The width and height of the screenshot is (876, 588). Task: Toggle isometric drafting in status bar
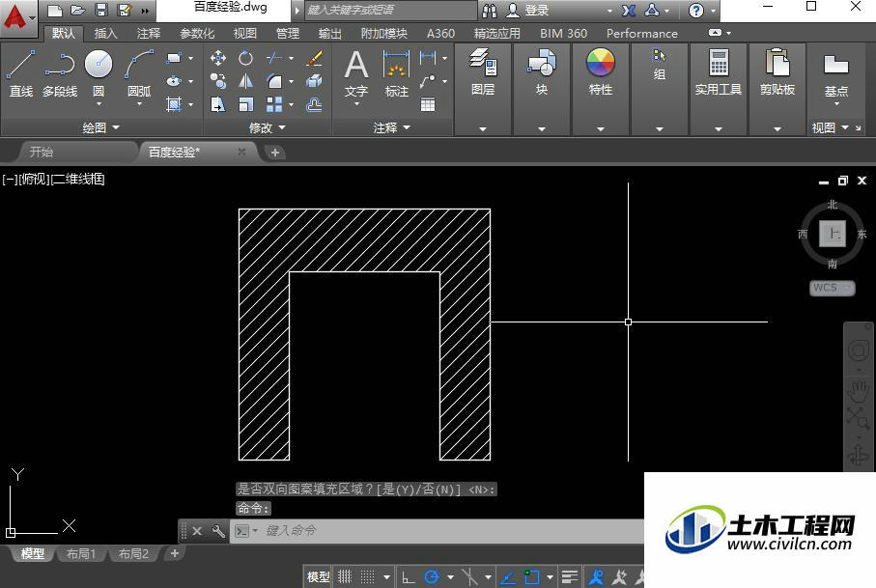pyautogui.click(x=469, y=576)
